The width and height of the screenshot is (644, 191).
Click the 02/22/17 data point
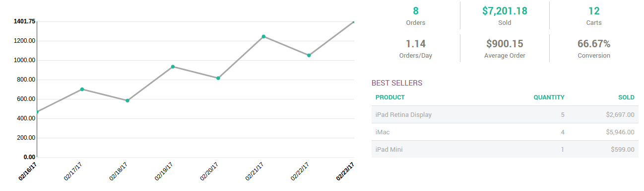coord(309,55)
